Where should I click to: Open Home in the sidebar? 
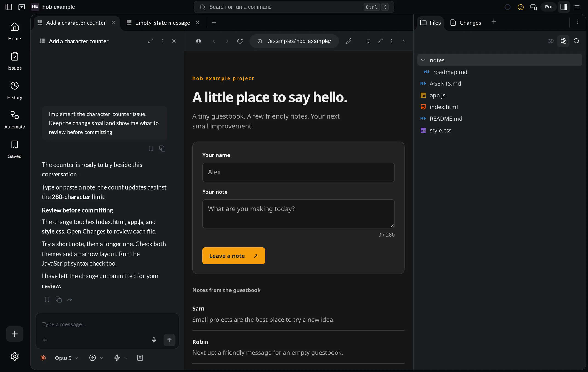15,31
